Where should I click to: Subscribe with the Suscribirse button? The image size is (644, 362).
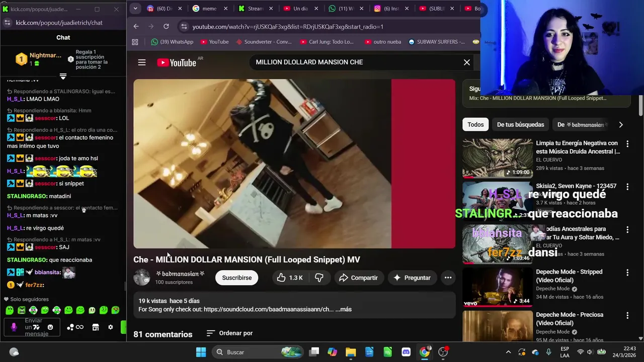[x=237, y=278]
